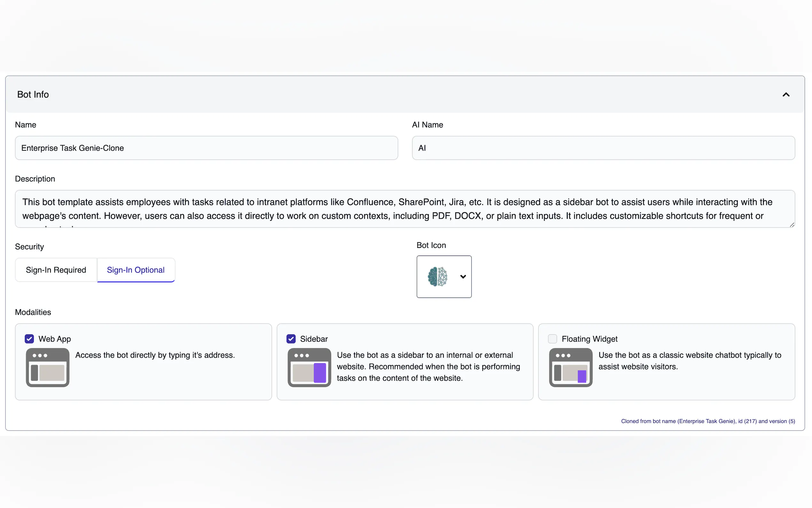Viewport: 812px width, 508px height.
Task: Disable the Sidebar modality
Action: [x=291, y=339]
